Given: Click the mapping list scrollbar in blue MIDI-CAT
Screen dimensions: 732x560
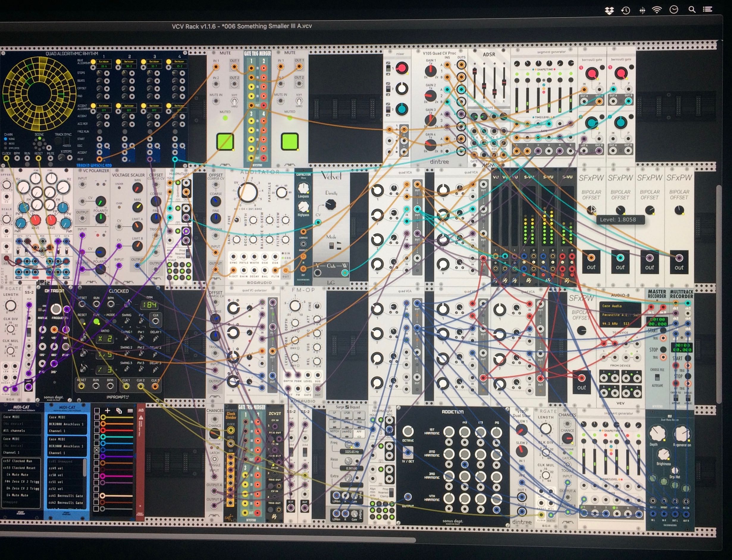Looking at the screenshot, I should point(85,467).
